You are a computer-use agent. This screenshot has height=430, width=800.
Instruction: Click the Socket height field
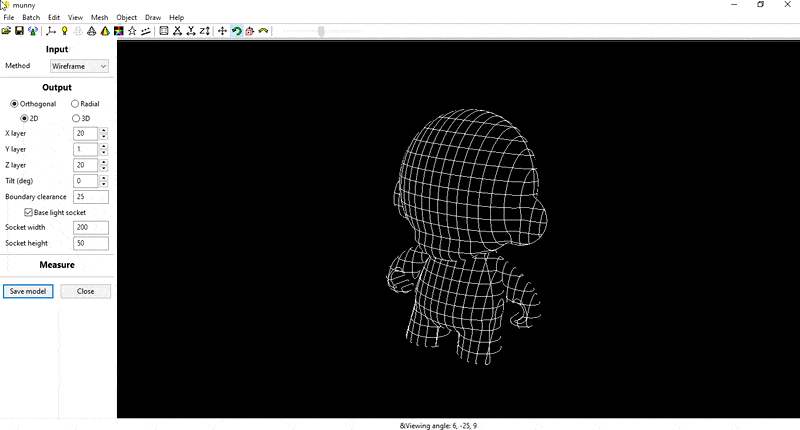click(x=91, y=243)
